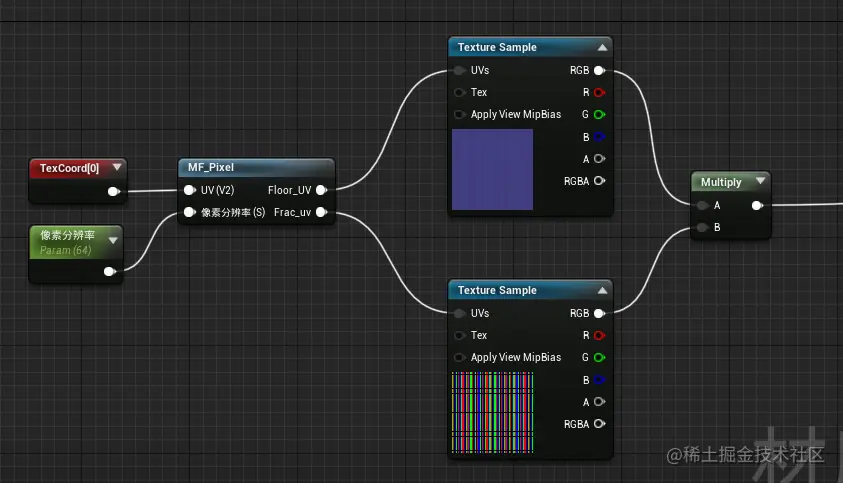Screen dimensions: 843x483
Task: Click the green G output pin of upper Texture Sample
Action: tap(599, 115)
